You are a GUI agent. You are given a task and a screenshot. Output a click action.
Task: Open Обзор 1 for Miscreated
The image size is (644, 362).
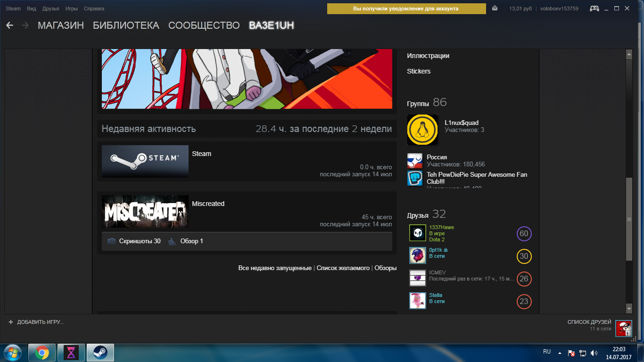tap(191, 241)
